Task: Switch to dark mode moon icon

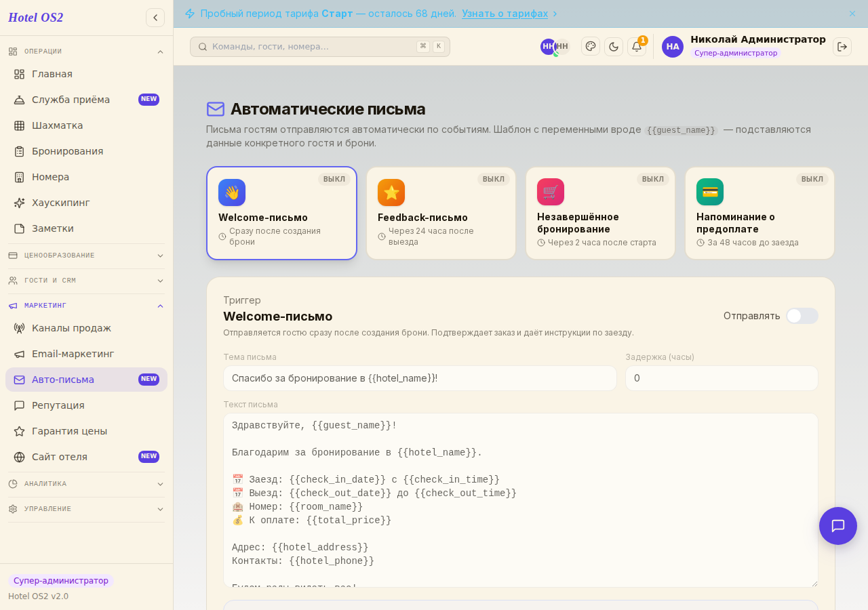Action: point(614,47)
